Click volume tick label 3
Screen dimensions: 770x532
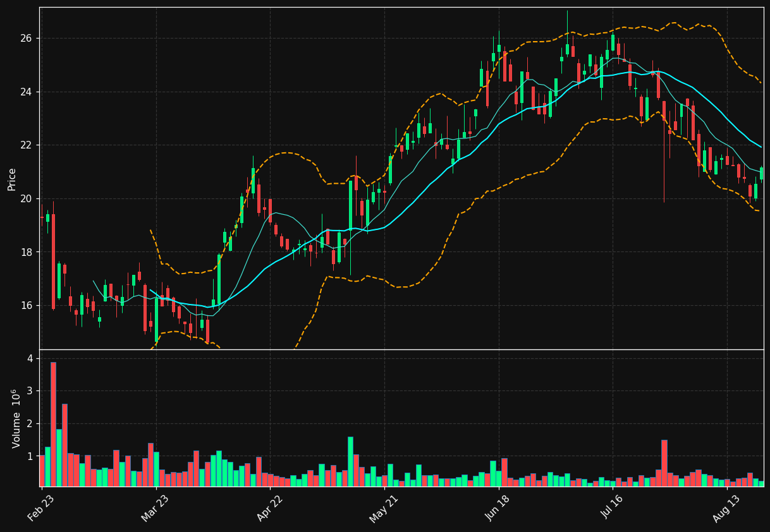click(30, 391)
